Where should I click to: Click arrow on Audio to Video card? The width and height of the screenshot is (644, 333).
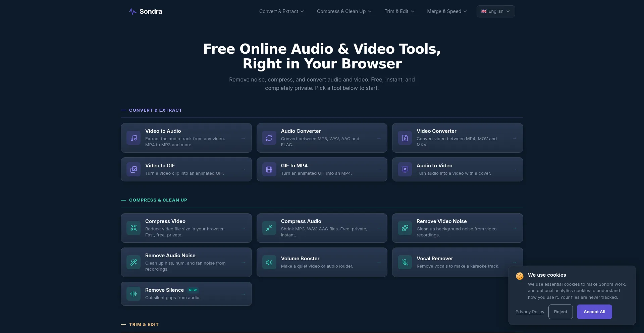coord(515,170)
